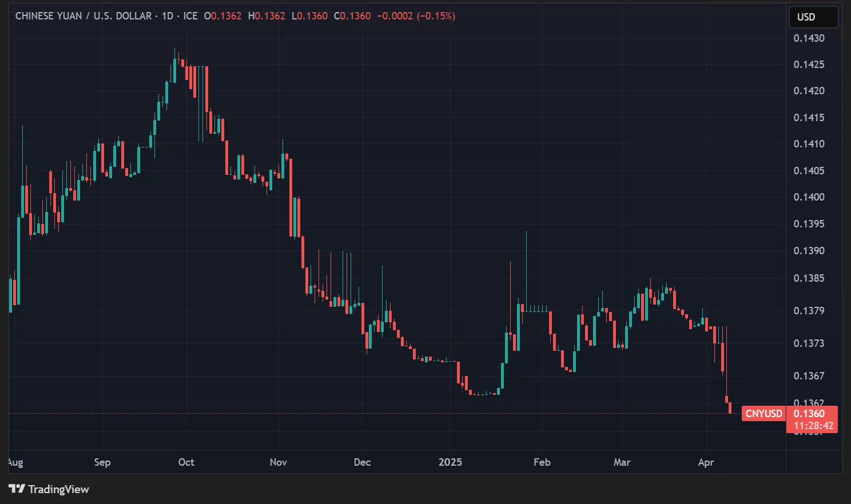This screenshot has height=504, width=851.
Task: Click the 0.1379 level on price scale
Action: 809,311
